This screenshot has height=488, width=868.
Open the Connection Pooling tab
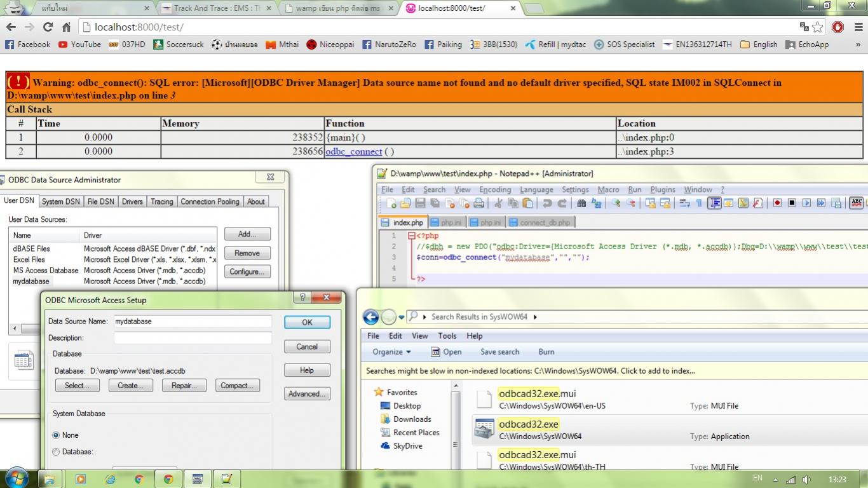tap(210, 201)
